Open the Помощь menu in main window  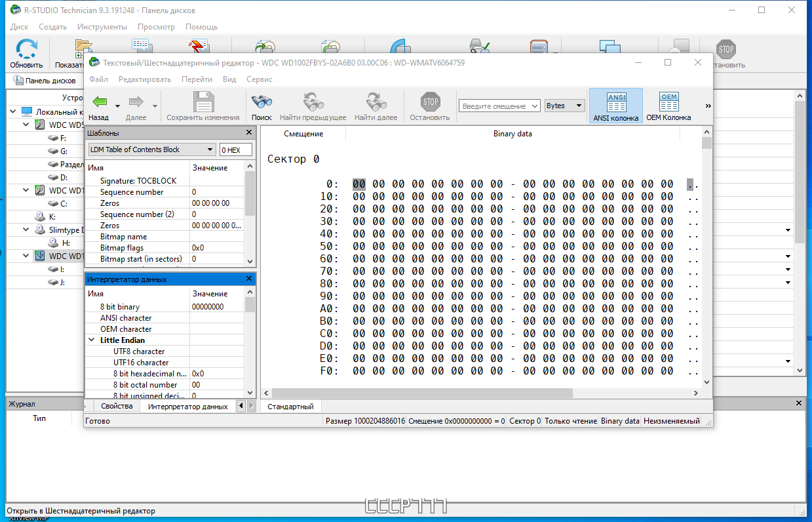click(201, 27)
